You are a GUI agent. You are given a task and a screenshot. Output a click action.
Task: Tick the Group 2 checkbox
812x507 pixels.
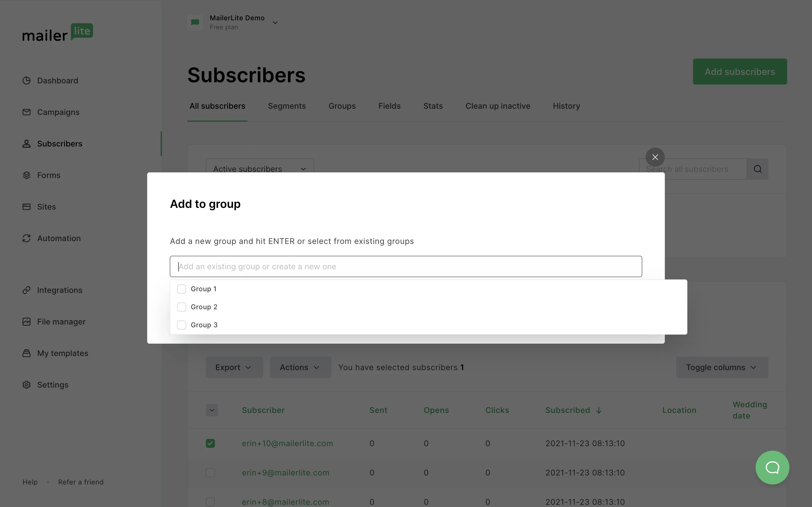(182, 307)
